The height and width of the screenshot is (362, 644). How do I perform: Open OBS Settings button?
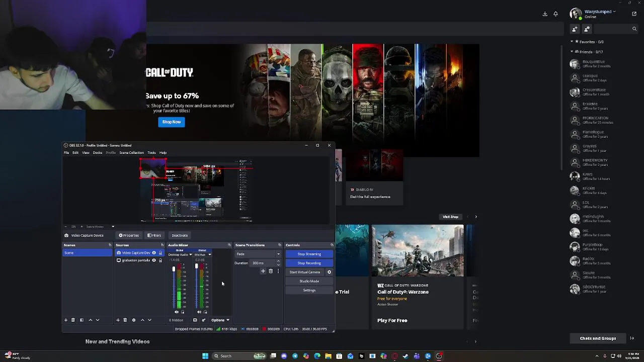pyautogui.click(x=309, y=290)
